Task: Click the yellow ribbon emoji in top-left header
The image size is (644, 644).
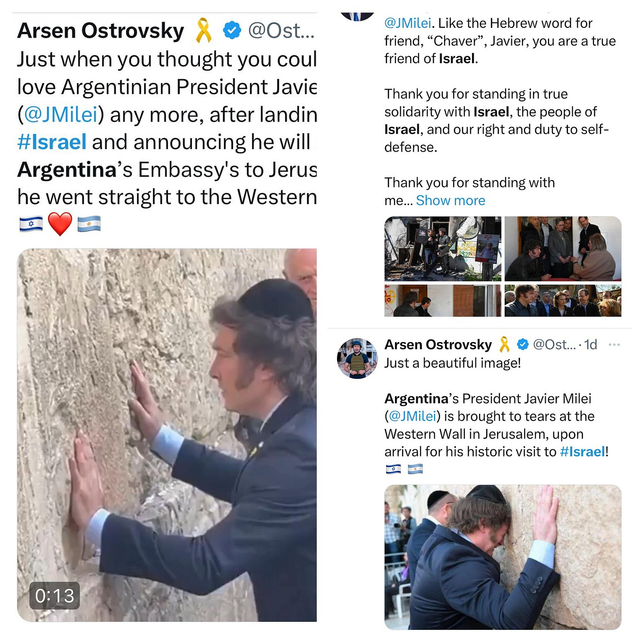Action: click(x=203, y=30)
